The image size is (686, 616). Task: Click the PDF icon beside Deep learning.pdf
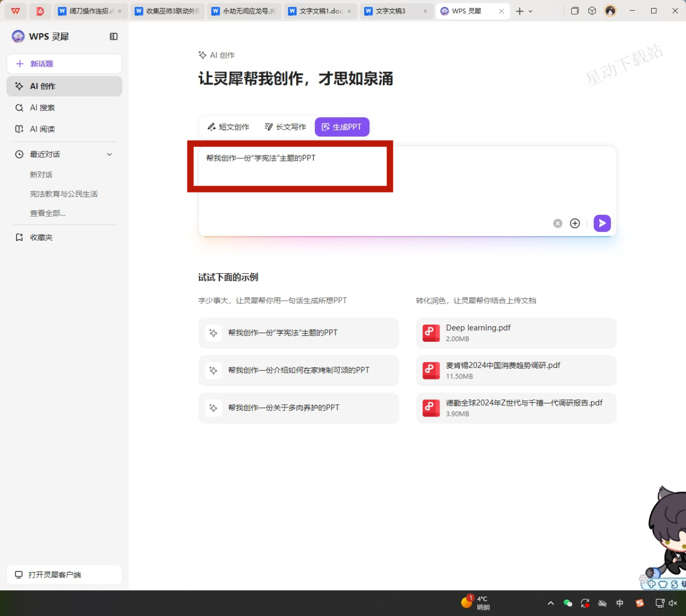[431, 333]
